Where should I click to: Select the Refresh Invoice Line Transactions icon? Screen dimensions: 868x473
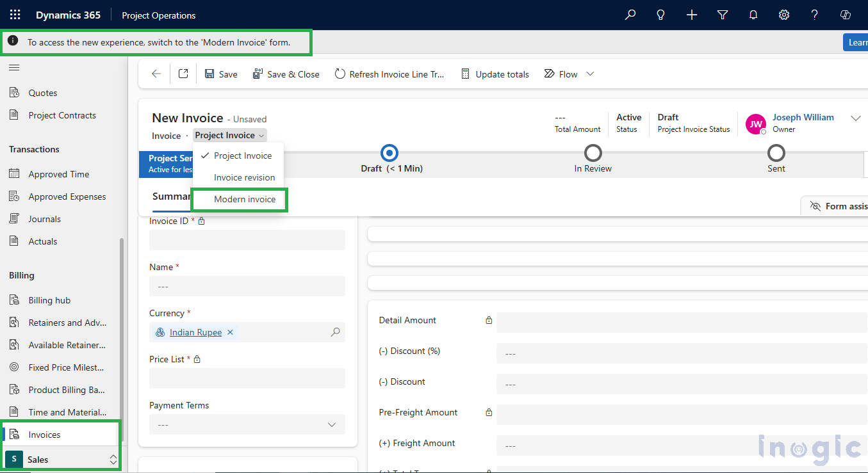tap(340, 74)
